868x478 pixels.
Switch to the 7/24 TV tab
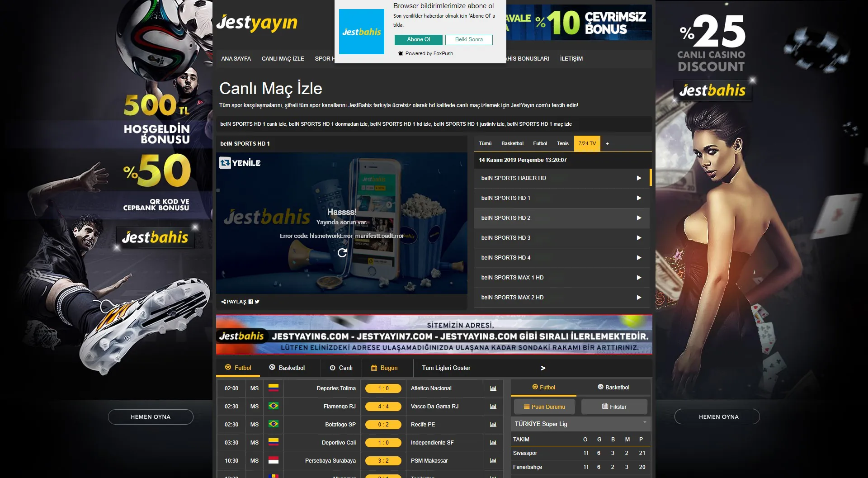[587, 144]
